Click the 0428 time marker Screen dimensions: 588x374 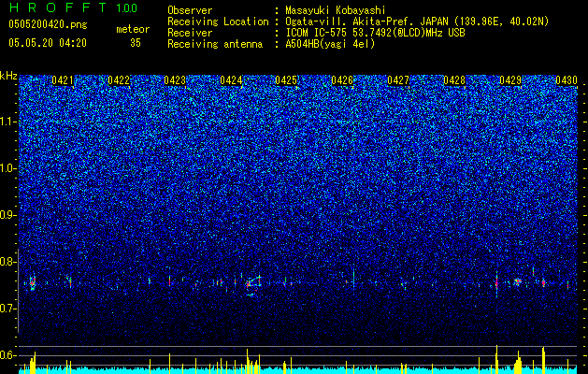tap(454, 80)
